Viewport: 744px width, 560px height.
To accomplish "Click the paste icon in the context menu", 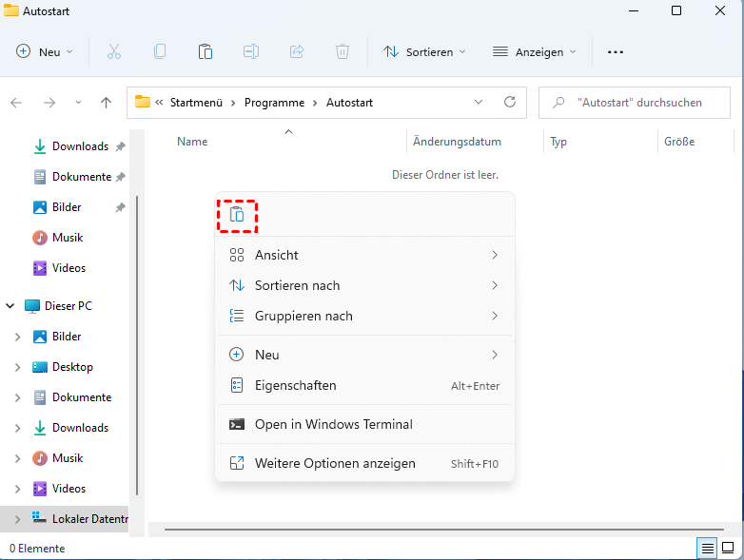I will pyautogui.click(x=238, y=215).
